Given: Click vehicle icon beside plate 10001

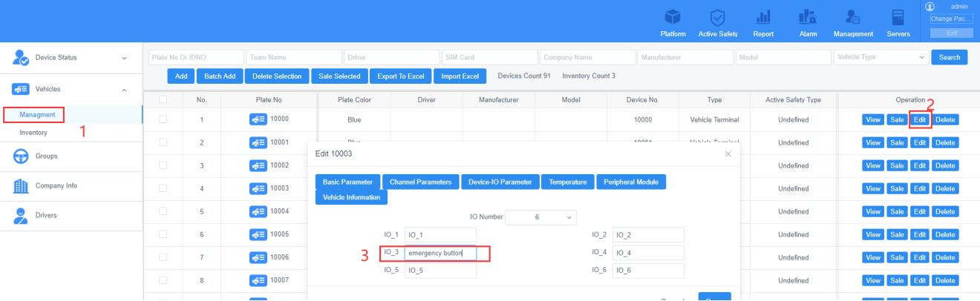Looking at the screenshot, I should (x=258, y=142).
